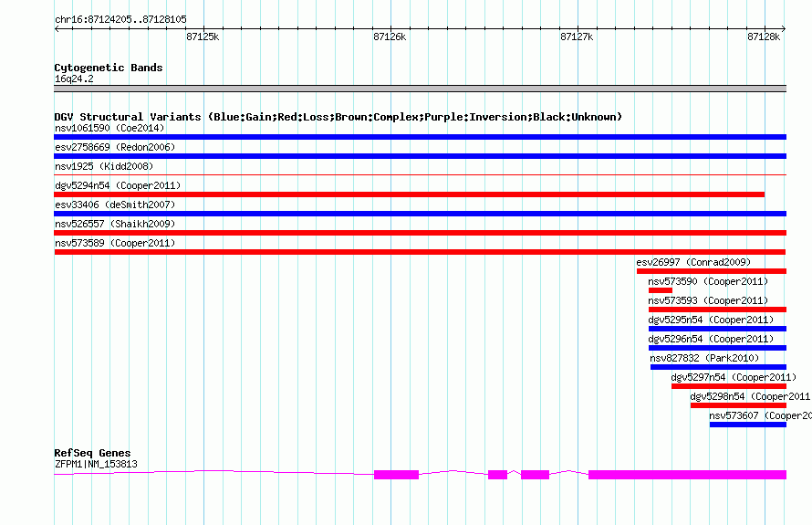
Task: Click the Cytogenetic Bands track title
Action: click(x=109, y=68)
